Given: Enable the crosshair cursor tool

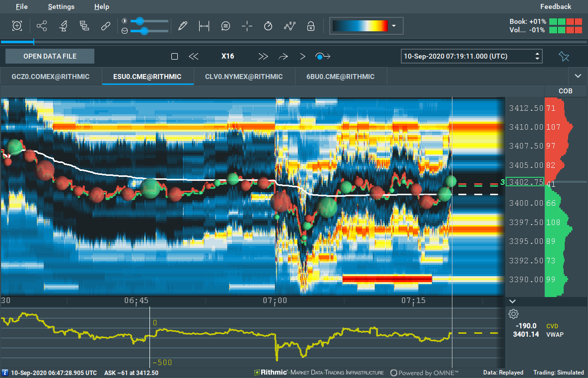Looking at the screenshot, I should [247, 26].
